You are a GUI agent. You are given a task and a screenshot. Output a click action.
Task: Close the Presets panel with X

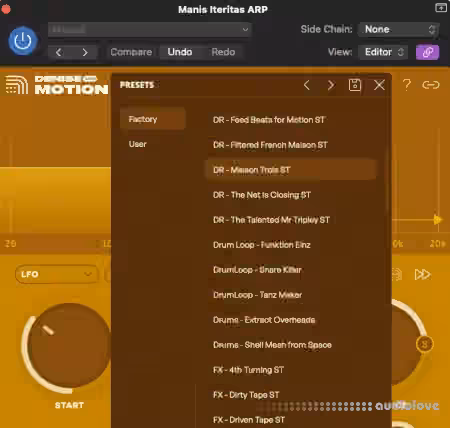coord(379,85)
